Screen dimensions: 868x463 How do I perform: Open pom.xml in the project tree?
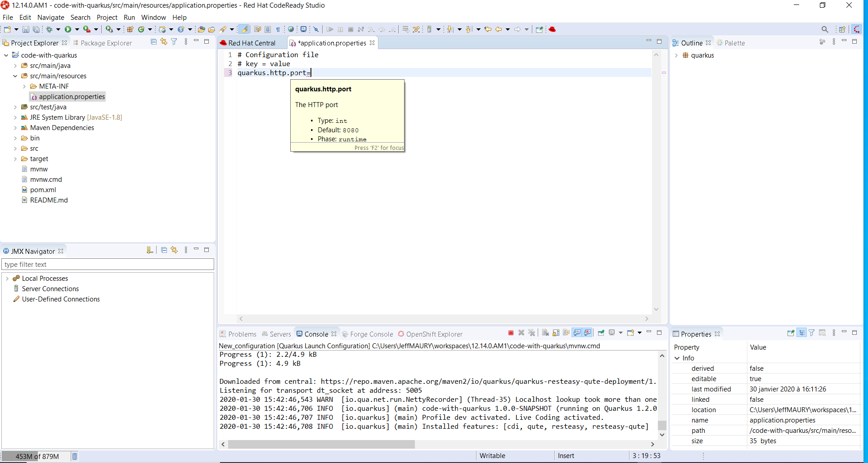click(43, 190)
